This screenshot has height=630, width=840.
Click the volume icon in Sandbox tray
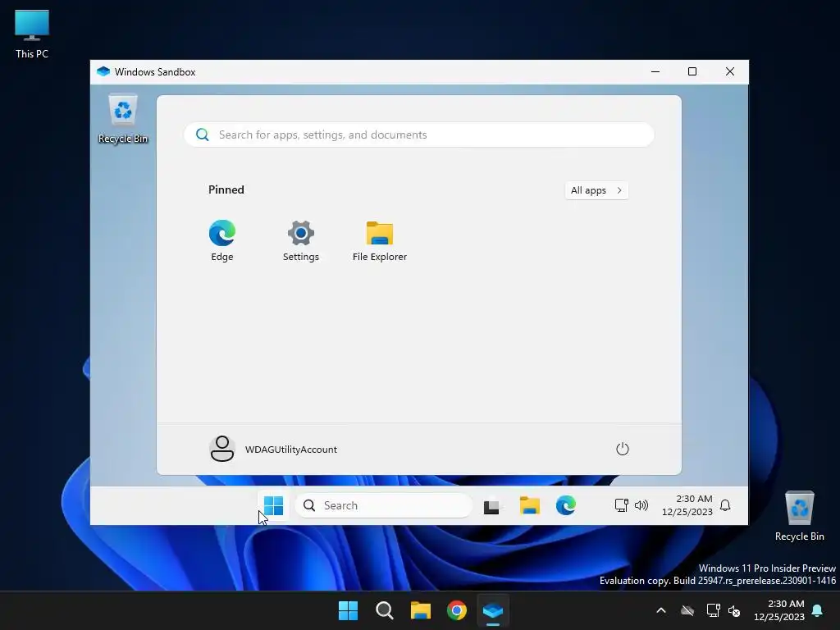(641, 505)
